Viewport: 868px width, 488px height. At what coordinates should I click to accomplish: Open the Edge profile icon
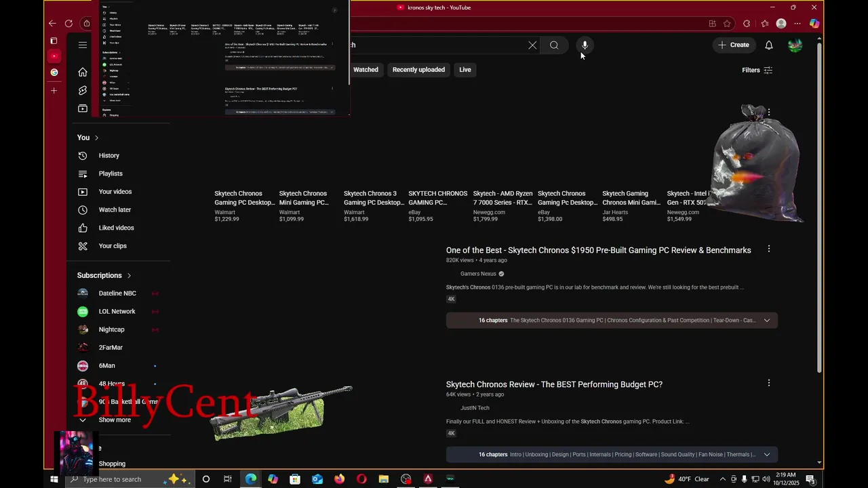point(781,23)
